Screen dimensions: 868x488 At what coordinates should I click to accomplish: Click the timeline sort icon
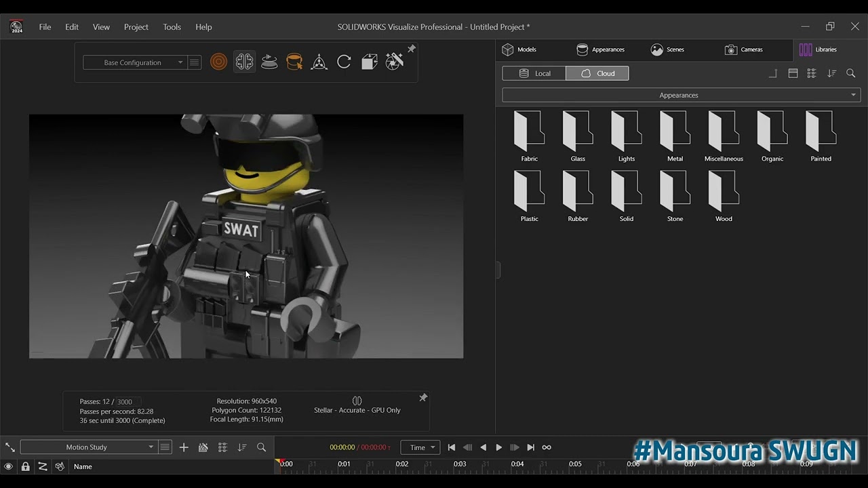click(x=242, y=447)
